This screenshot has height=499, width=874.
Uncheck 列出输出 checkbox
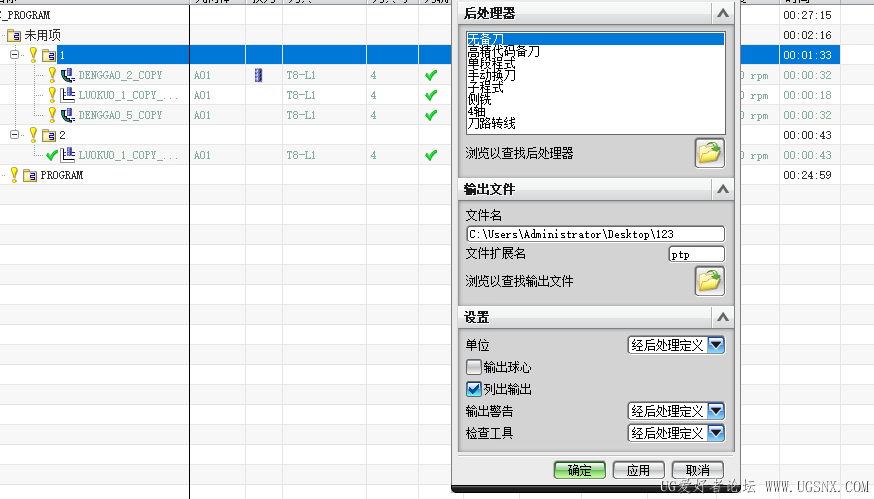click(474, 389)
